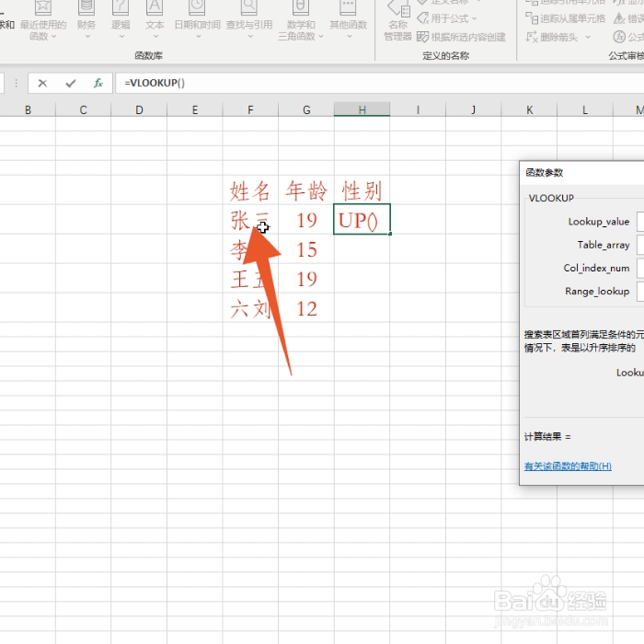
Task: Open the Lookup & Reference (查找与引用) dropdown arrow
Action: click(250, 37)
